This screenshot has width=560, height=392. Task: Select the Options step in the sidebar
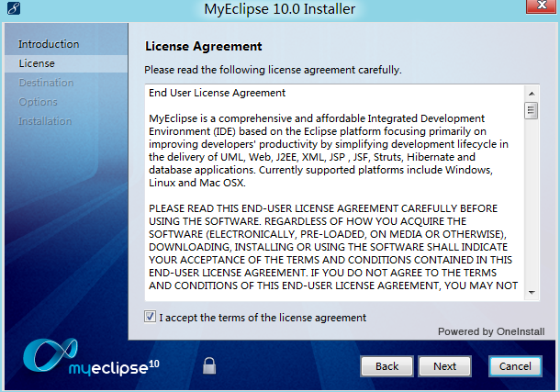click(38, 102)
